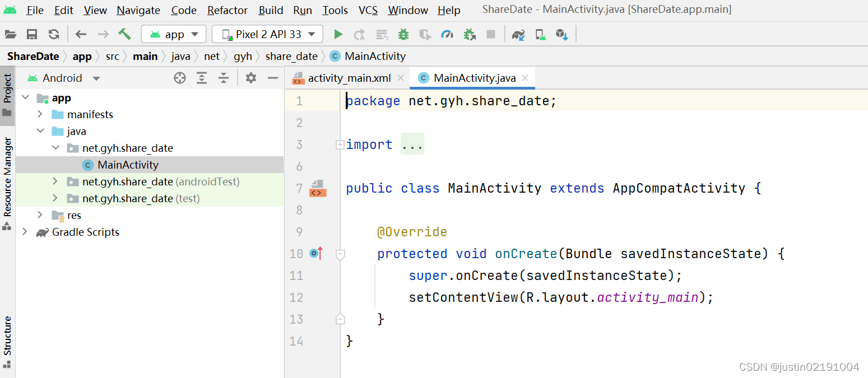Click share_date in breadcrumb bar
868x378 pixels.
291,56
